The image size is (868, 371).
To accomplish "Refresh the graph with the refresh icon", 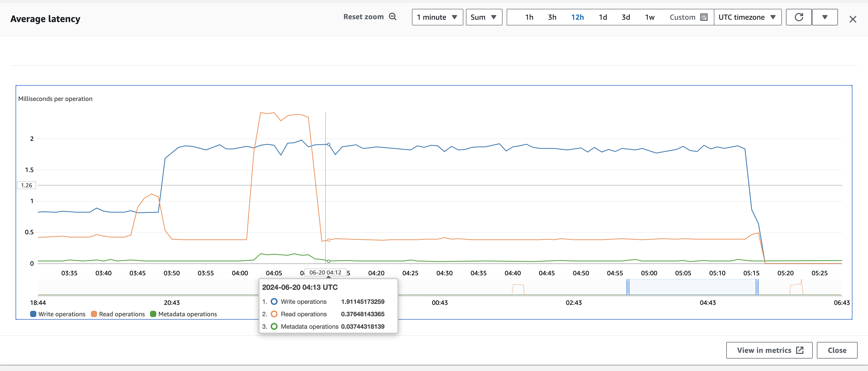I will [799, 17].
